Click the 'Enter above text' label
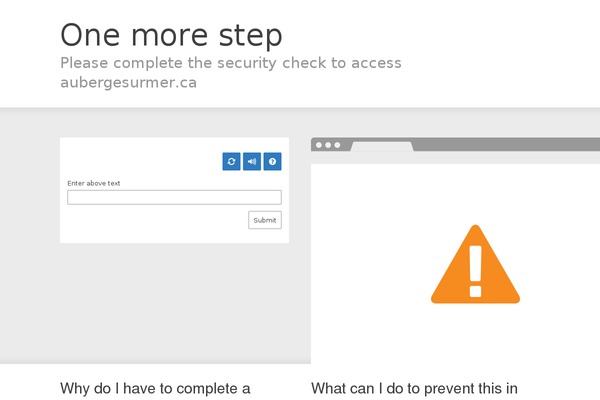The height and width of the screenshot is (400, 600). [94, 183]
